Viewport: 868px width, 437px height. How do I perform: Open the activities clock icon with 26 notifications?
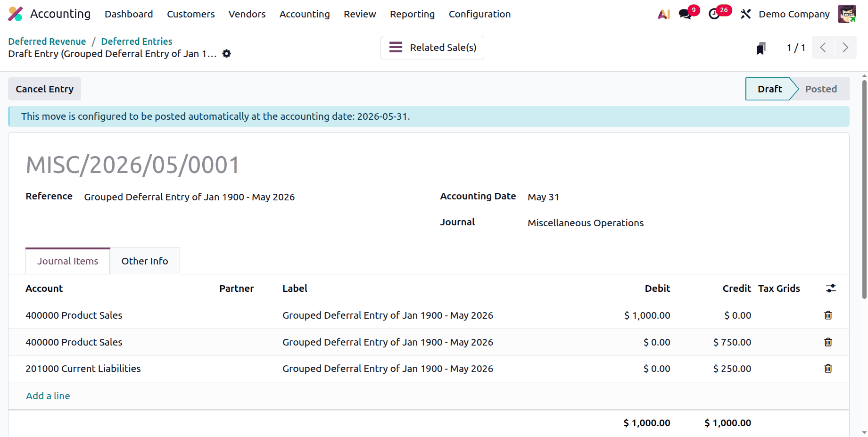click(715, 14)
